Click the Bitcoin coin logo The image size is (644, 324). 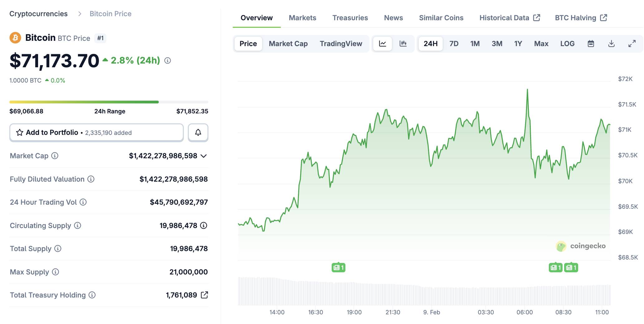pyautogui.click(x=15, y=38)
